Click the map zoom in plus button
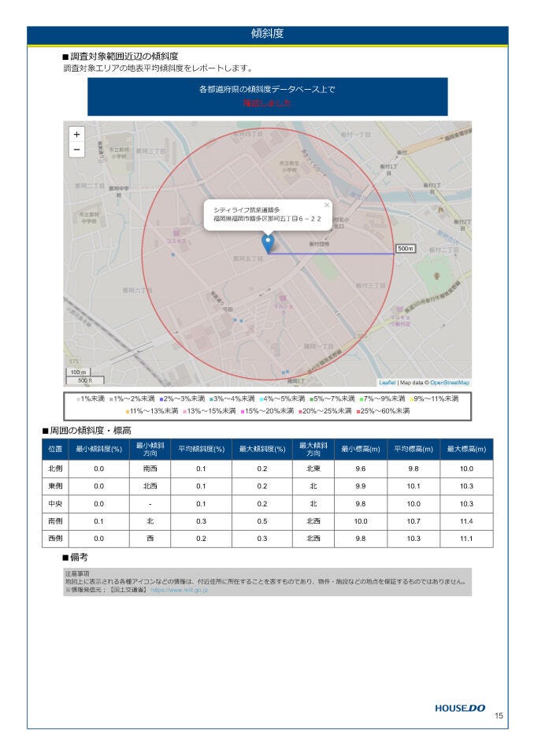This screenshot has width=534, height=756. point(76,135)
